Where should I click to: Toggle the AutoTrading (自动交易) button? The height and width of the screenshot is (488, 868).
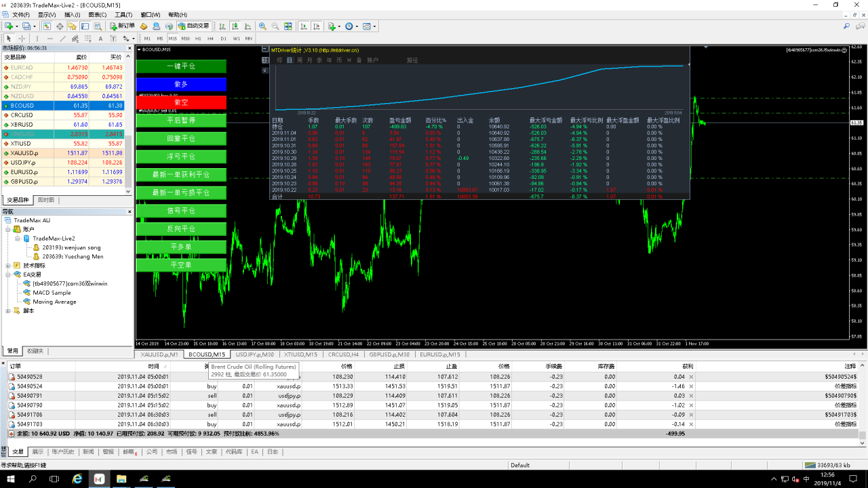click(193, 26)
